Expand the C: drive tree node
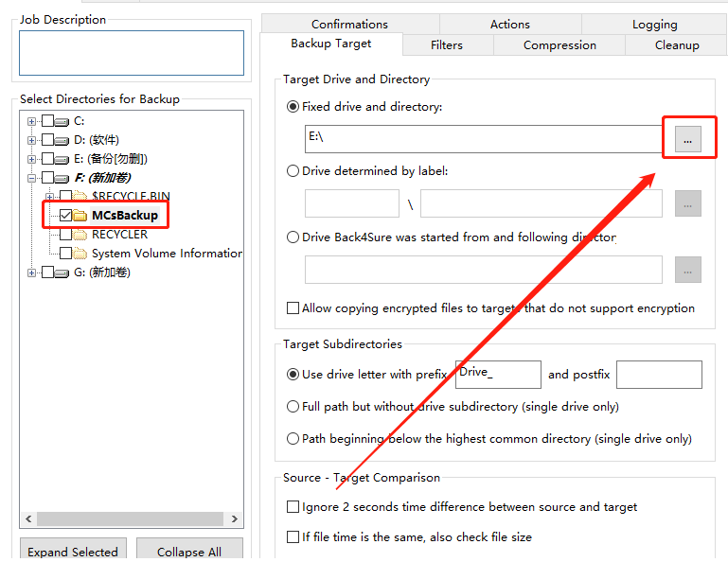728x562 pixels. point(32,121)
